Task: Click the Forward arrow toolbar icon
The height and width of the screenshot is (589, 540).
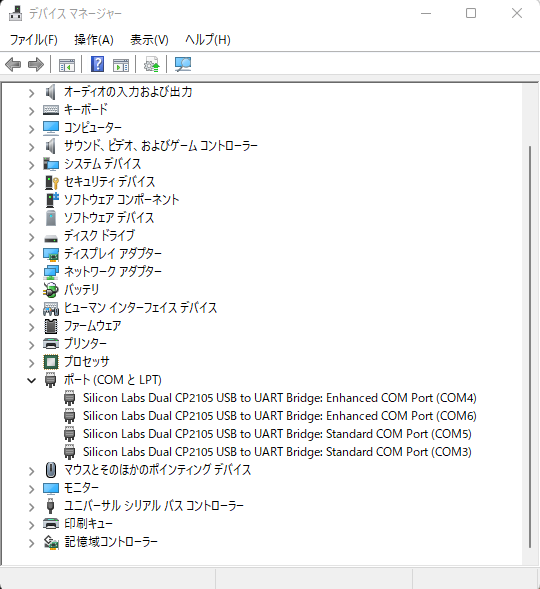Action: [x=36, y=65]
